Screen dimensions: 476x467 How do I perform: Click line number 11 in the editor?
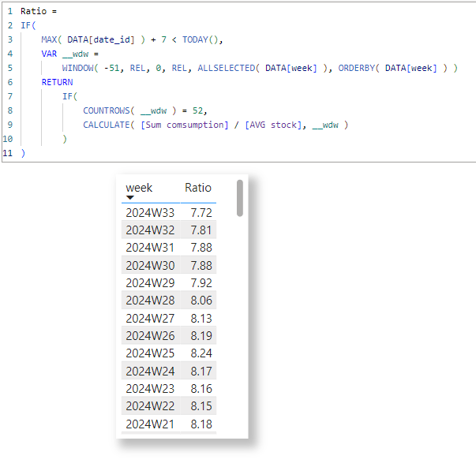pyautogui.click(x=8, y=153)
